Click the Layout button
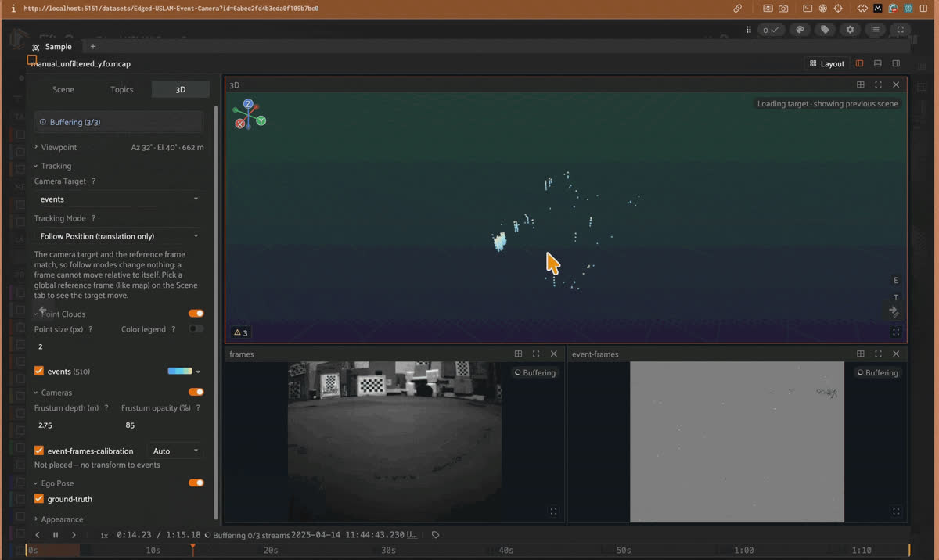This screenshot has height=560, width=939. coord(827,63)
